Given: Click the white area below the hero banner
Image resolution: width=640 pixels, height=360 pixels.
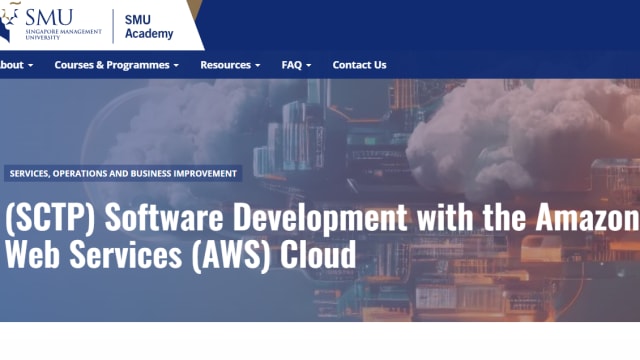Looking at the screenshot, I should click(x=320, y=341).
